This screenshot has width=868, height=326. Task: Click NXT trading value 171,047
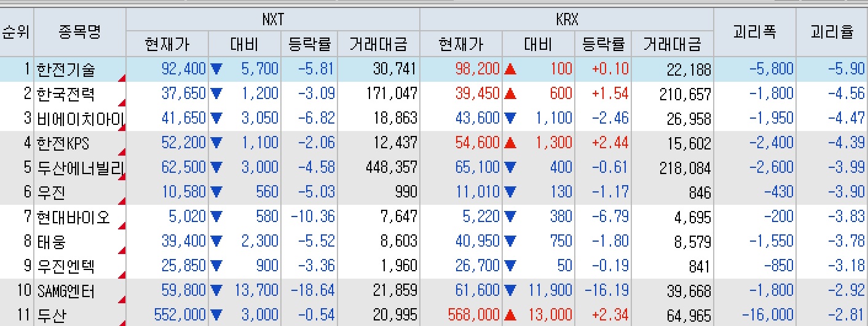(x=391, y=93)
